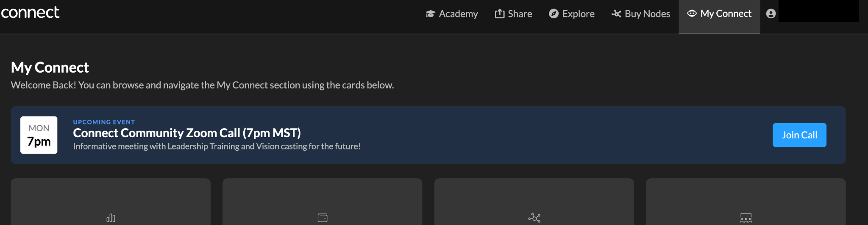Screen dimensions: 868x225
Task: Select the Share navigation label
Action: pos(520,14)
